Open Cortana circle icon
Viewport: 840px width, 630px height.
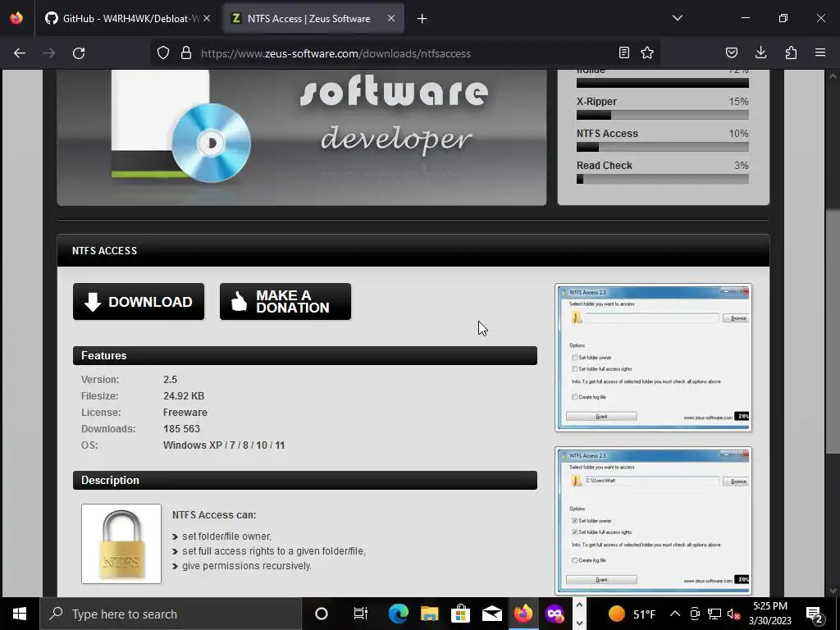(322, 614)
